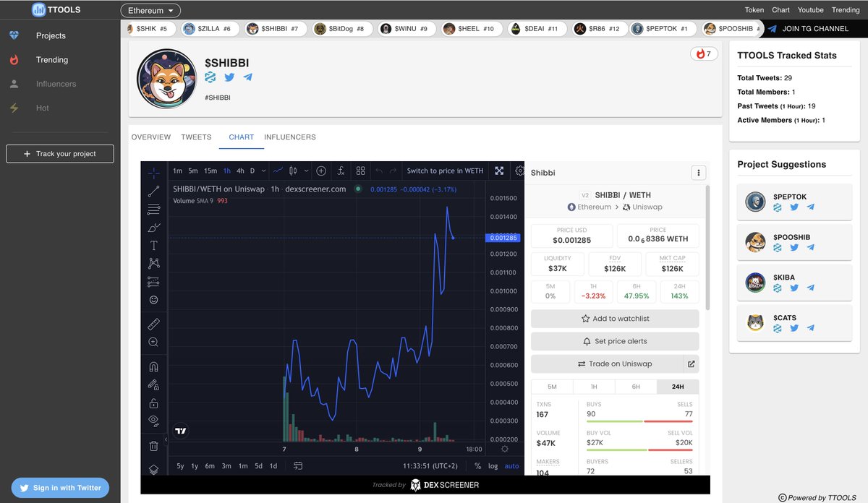
Task: Click Switch to price in WETH
Action: (x=445, y=171)
